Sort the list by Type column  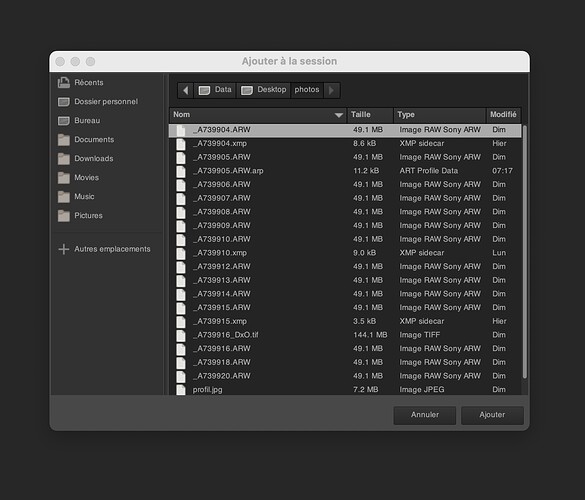tap(440, 115)
